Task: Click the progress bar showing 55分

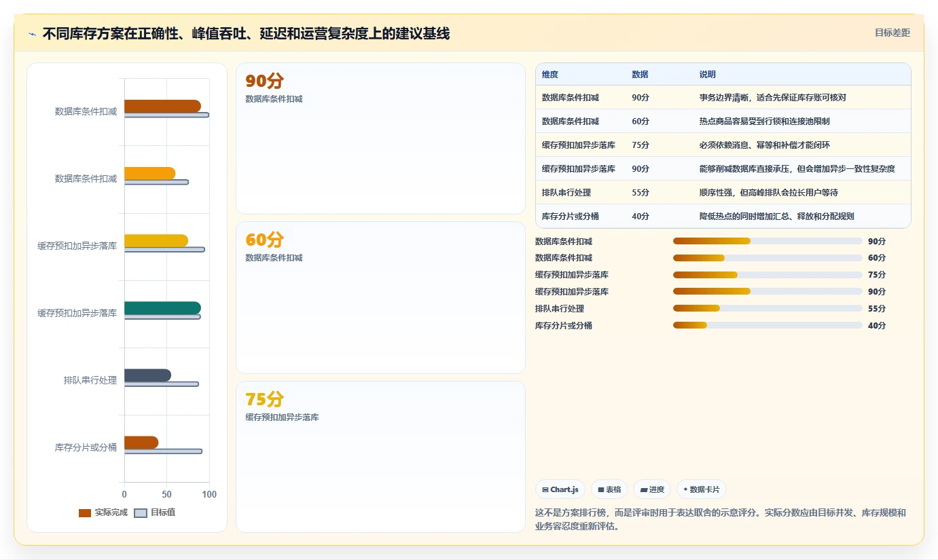Action: pos(768,308)
